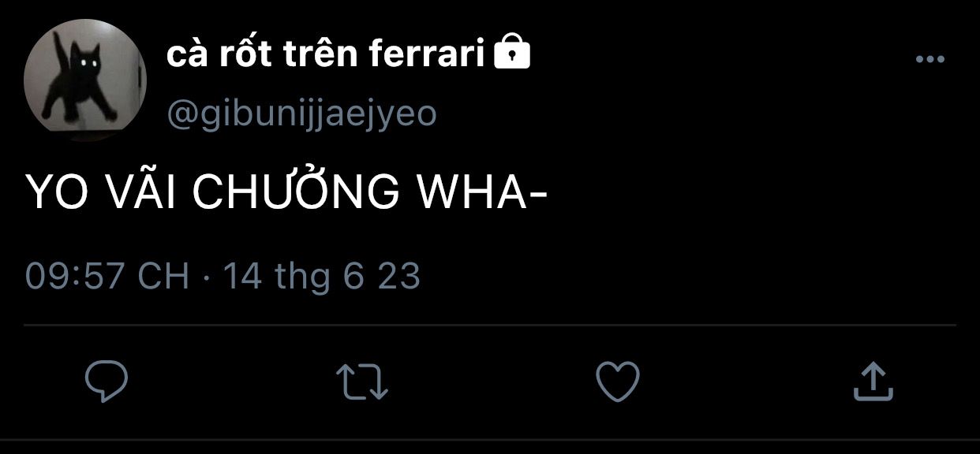This screenshot has width=980, height=454.
Task: Retweet the post using the arrows icon
Action: 362,381
